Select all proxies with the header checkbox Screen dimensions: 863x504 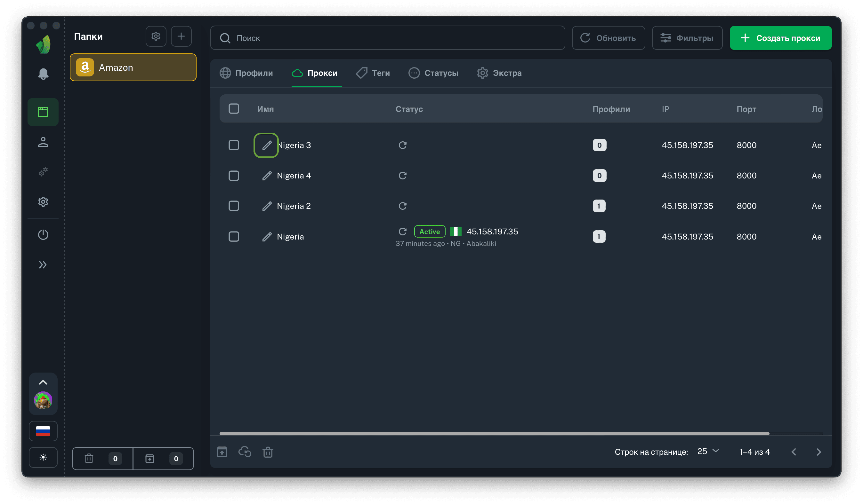click(x=234, y=109)
